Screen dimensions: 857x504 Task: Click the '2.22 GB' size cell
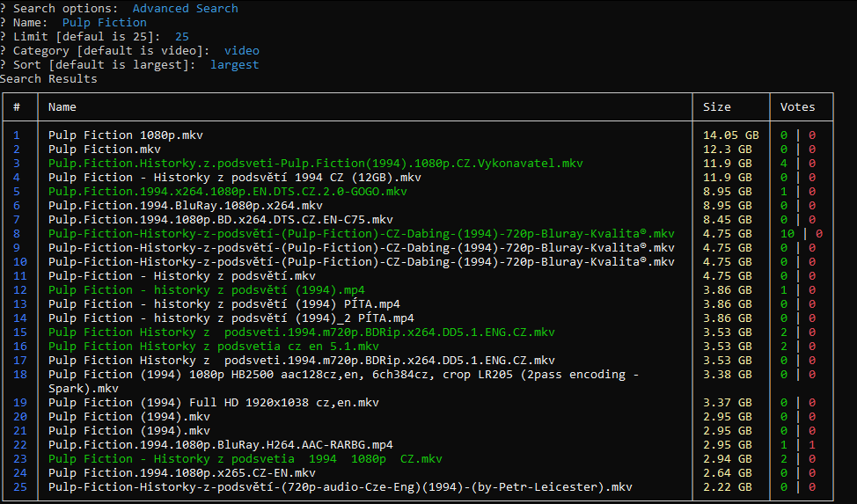click(x=728, y=487)
